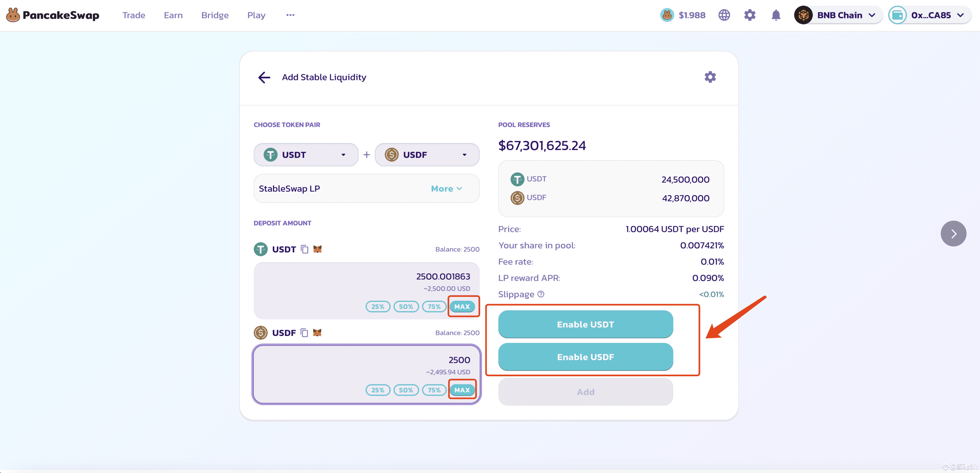Select 75% of USDT balance
The width and height of the screenshot is (980, 473).
434,306
